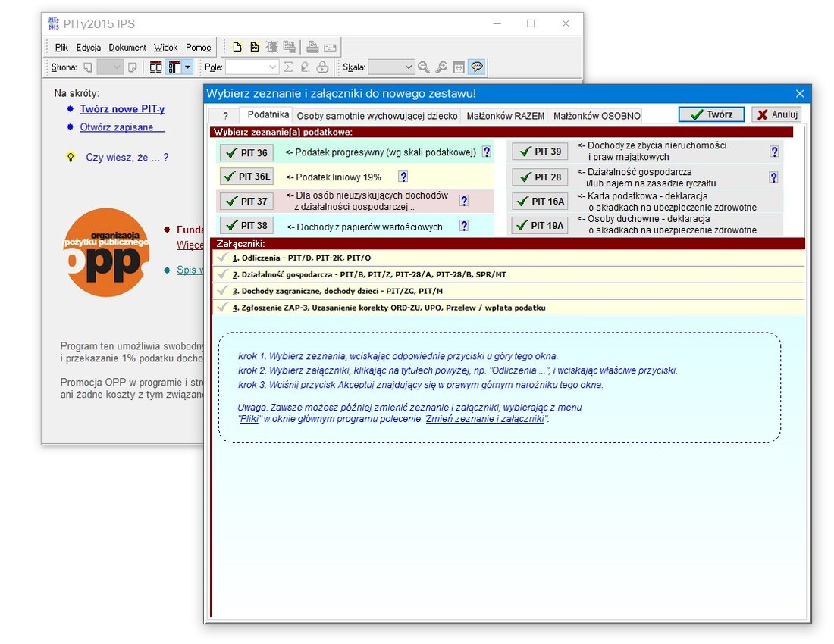
Task: Open the Dokument menu
Action: coord(127,48)
